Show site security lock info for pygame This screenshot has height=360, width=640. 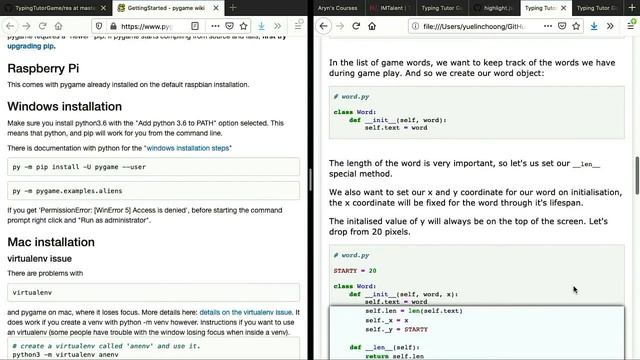coord(113,26)
